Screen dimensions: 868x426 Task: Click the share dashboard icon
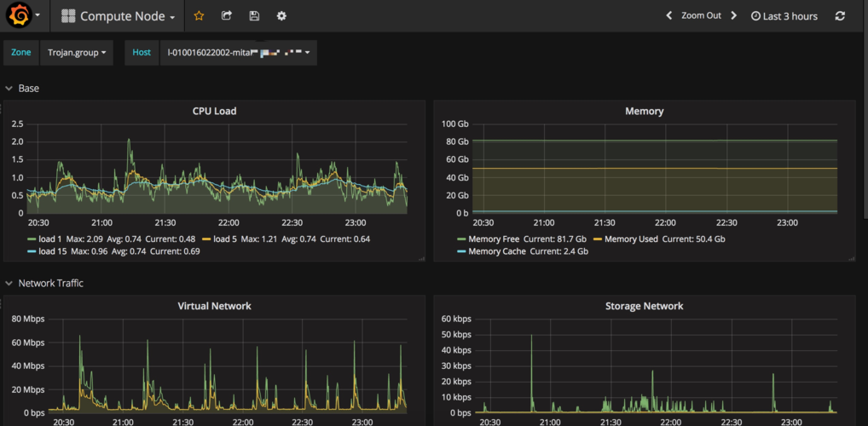tap(226, 16)
